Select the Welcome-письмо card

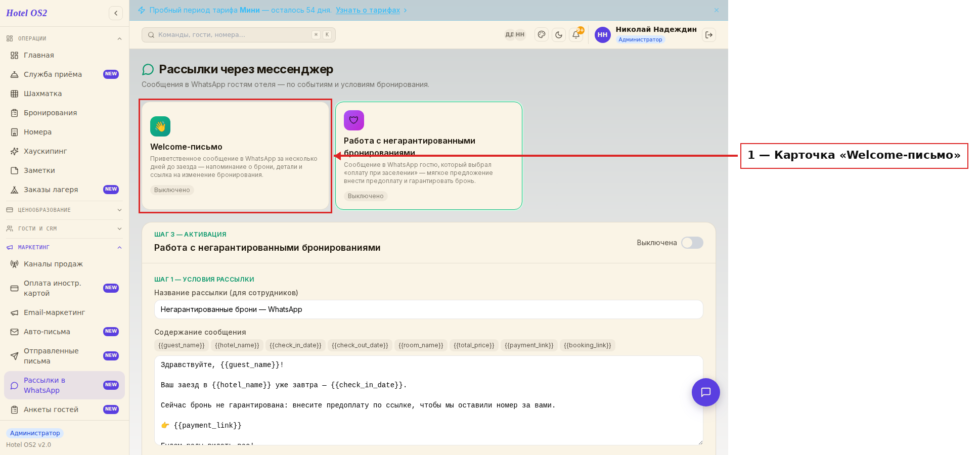coord(235,156)
